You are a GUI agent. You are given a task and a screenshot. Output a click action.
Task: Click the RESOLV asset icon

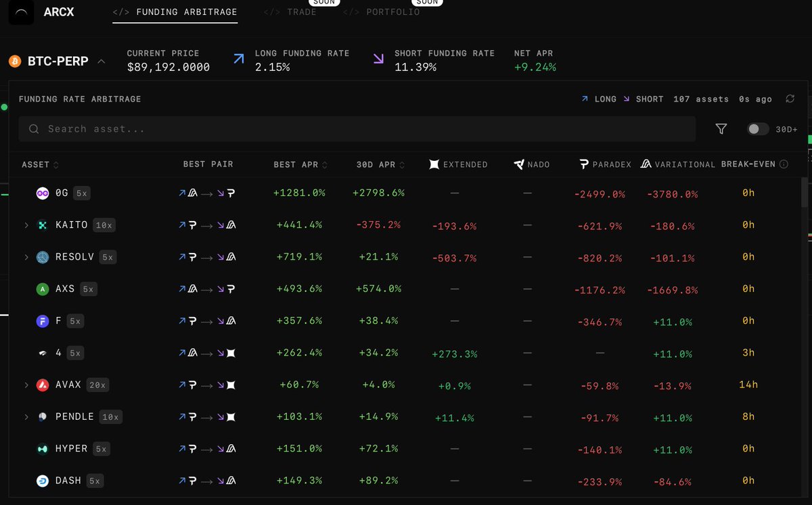tap(43, 257)
